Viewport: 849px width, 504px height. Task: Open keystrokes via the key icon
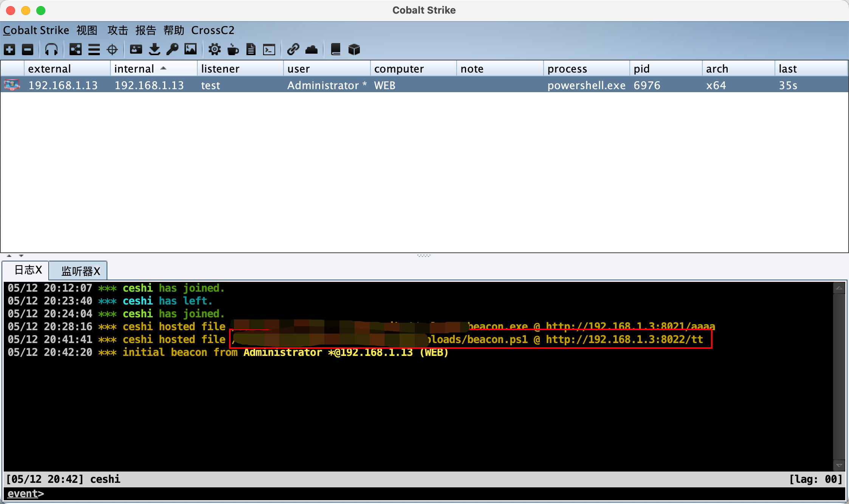(172, 49)
